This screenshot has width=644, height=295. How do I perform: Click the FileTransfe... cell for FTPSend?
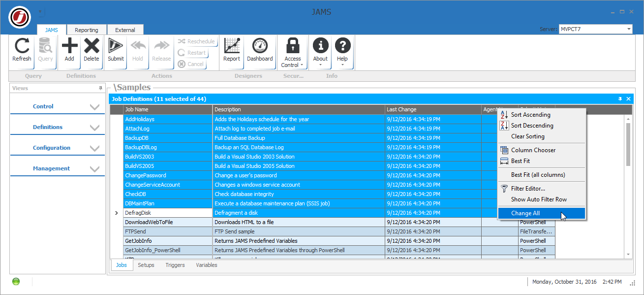[537, 231]
